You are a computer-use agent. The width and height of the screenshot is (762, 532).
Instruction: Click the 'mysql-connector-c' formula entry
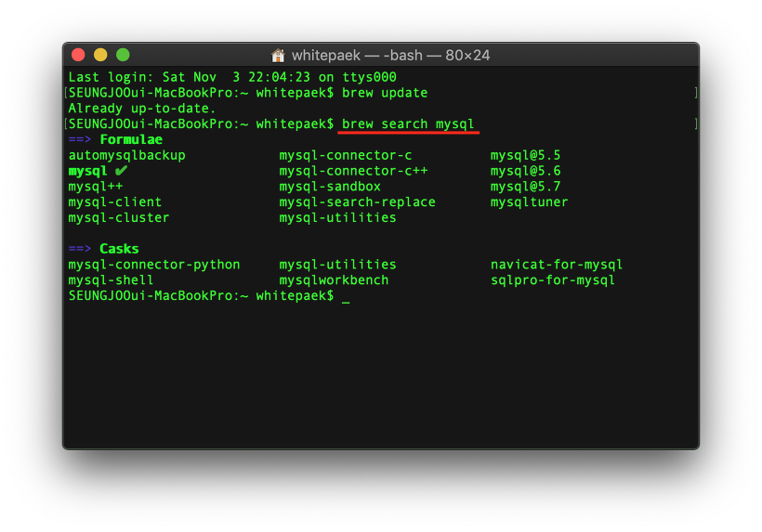click(x=346, y=155)
